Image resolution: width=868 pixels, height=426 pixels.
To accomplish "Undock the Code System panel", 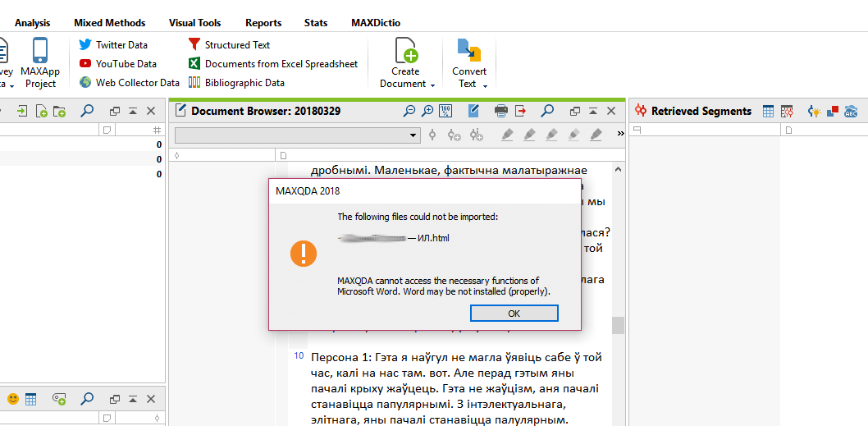I will [115, 398].
